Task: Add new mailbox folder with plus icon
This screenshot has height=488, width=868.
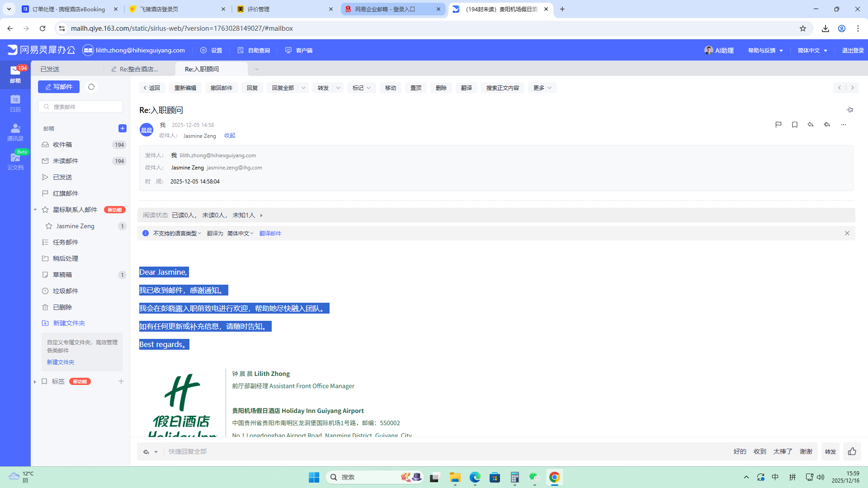Action: [x=122, y=128]
